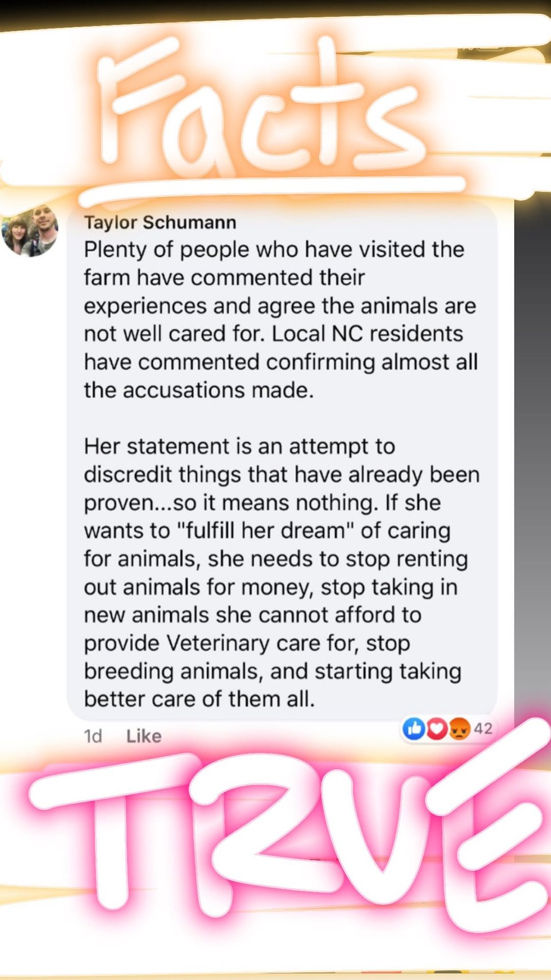The width and height of the screenshot is (551, 980).
Task: Click the last line "better care of them all."
Action: [x=199, y=699]
